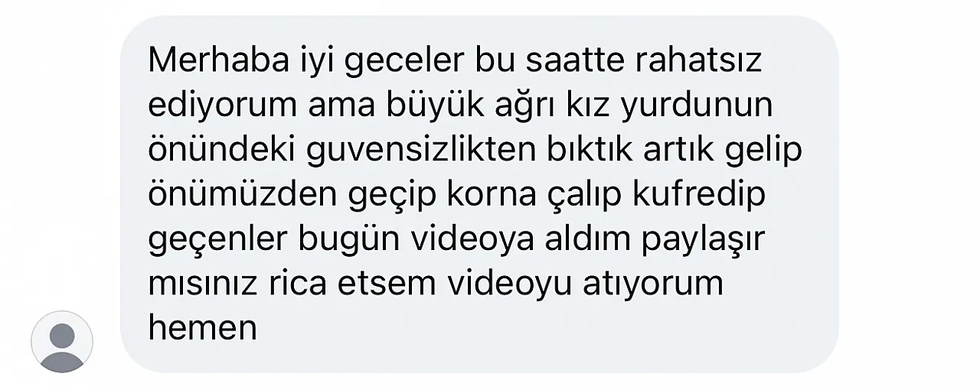Select the received message bubble
The image size is (980, 390).
click(479, 194)
